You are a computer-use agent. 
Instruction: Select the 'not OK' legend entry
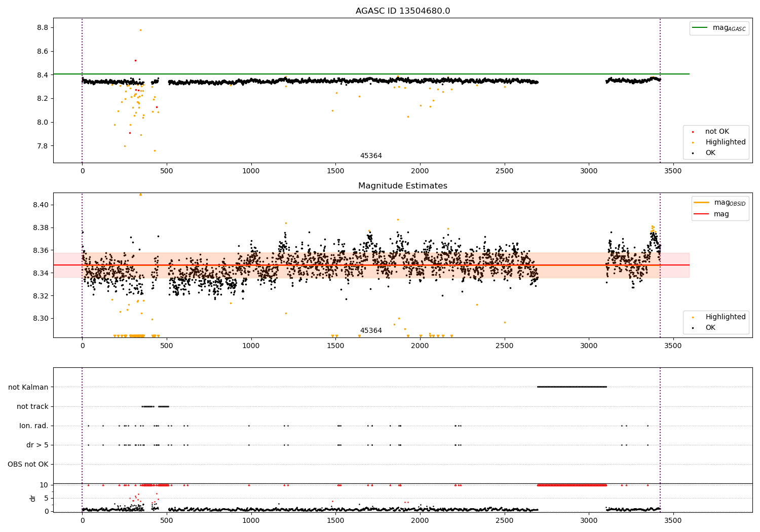coord(717,132)
